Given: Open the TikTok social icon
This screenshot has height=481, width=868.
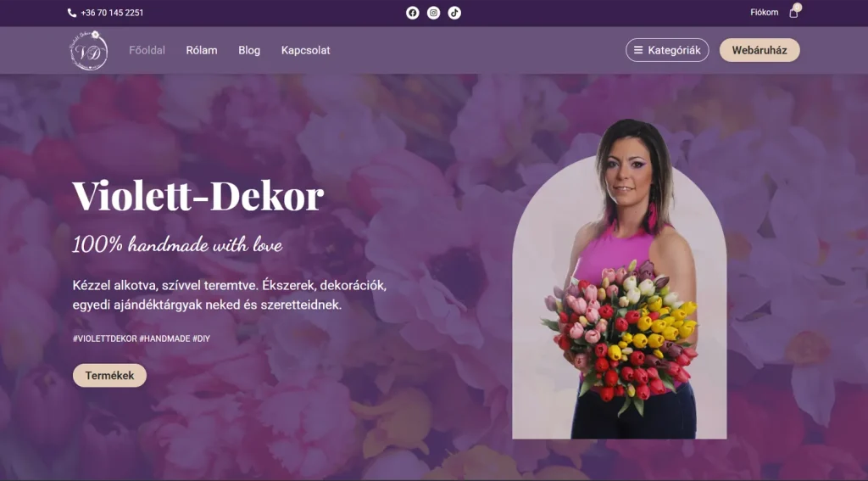Looking at the screenshot, I should pyautogui.click(x=454, y=13).
